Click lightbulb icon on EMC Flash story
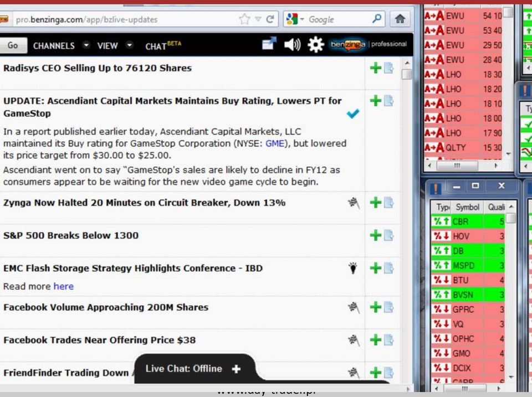The height and width of the screenshot is (397, 532). 353,268
